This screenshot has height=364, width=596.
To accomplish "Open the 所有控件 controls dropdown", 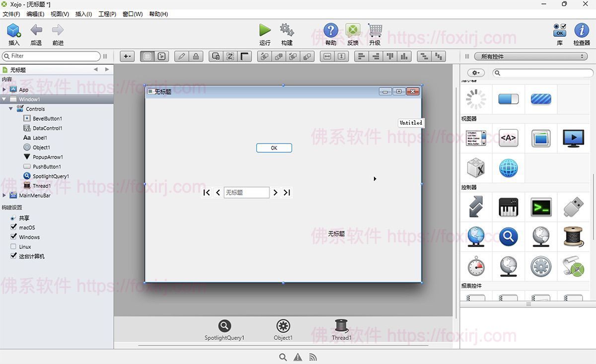I will tap(531, 56).
